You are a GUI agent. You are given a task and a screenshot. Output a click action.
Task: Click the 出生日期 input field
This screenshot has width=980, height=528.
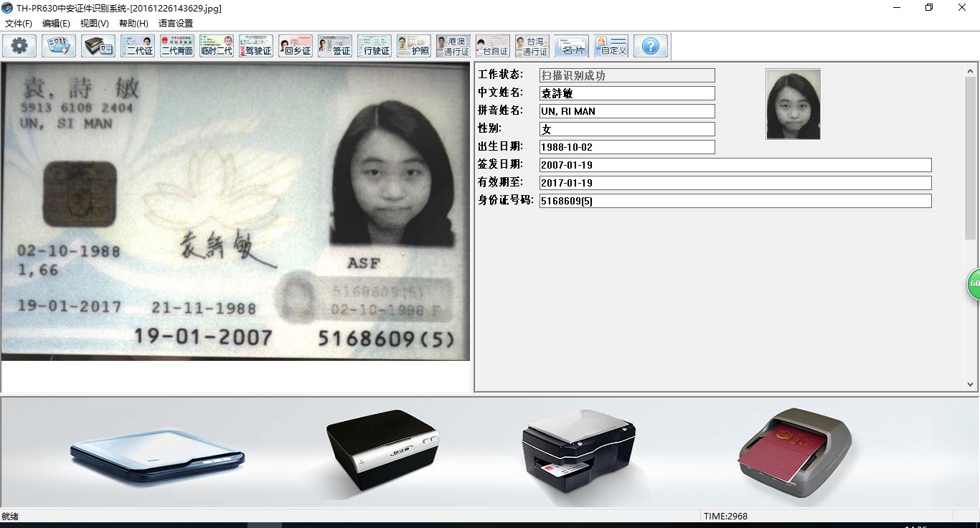point(627,147)
